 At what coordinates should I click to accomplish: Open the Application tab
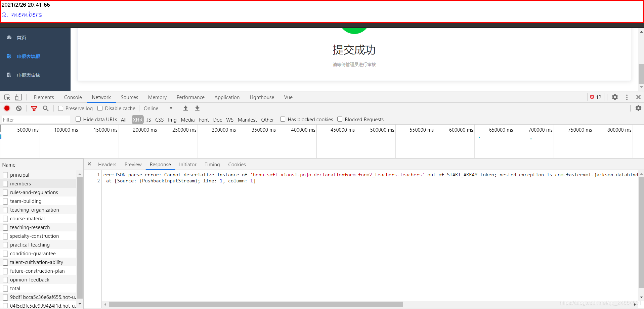pyautogui.click(x=227, y=97)
